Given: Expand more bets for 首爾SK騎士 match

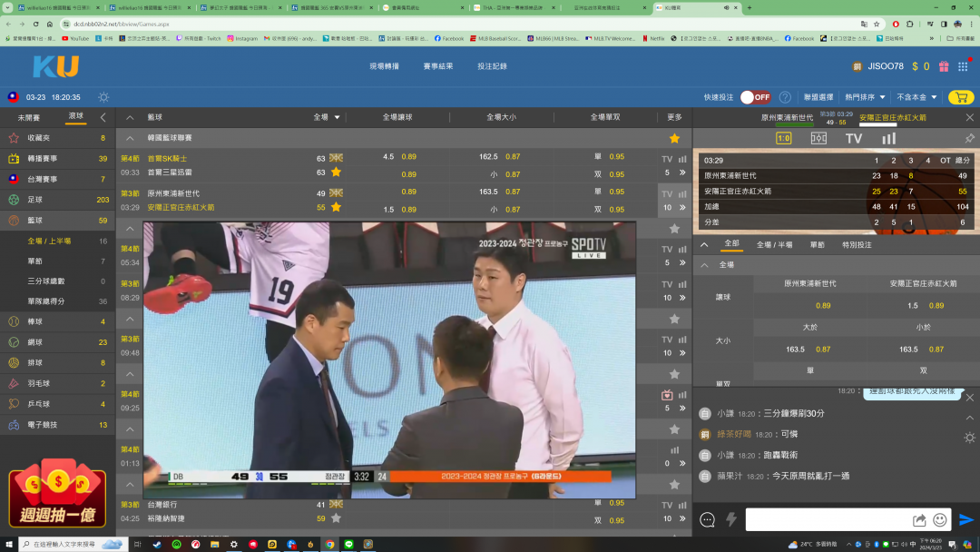Looking at the screenshot, I should pyautogui.click(x=682, y=172).
